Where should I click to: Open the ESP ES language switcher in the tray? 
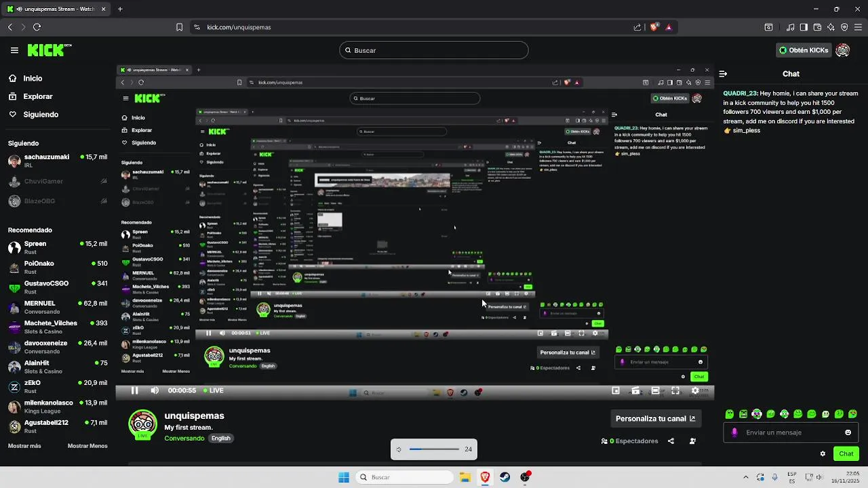tap(792, 477)
